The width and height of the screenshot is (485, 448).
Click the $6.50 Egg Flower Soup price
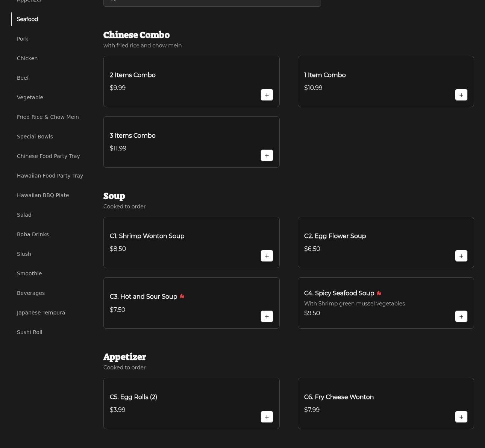pos(312,249)
